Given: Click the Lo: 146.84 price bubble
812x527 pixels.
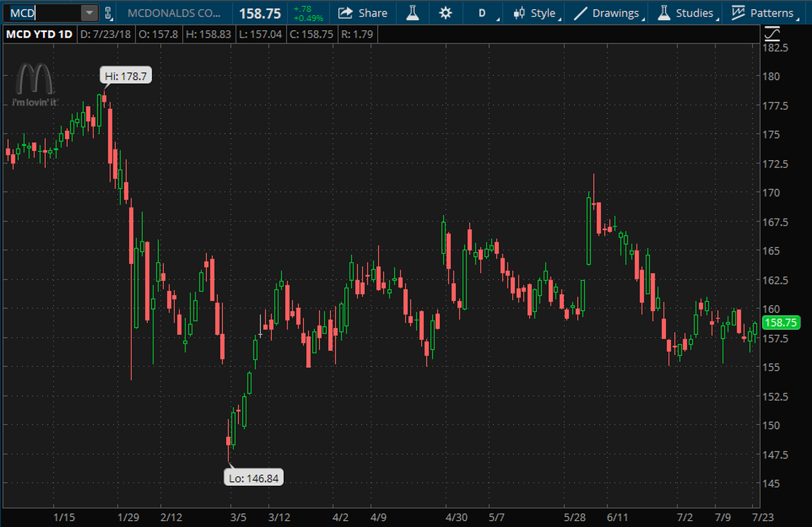Looking at the screenshot, I should click(x=253, y=478).
